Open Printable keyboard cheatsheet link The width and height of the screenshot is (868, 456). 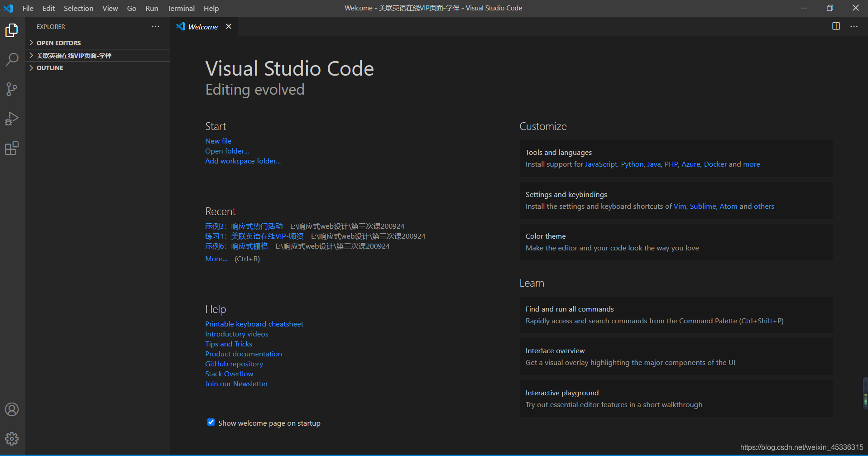254,324
